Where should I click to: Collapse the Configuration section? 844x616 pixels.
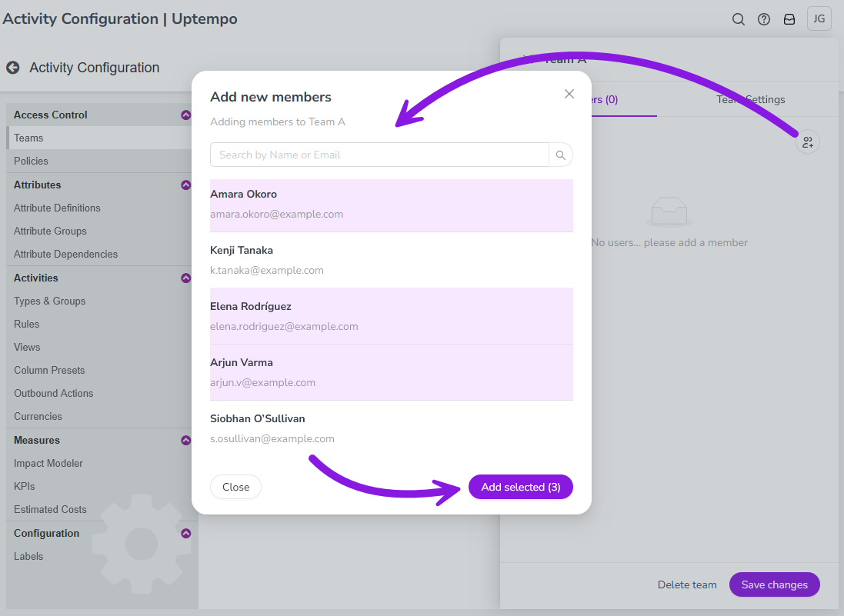[185, 533]
